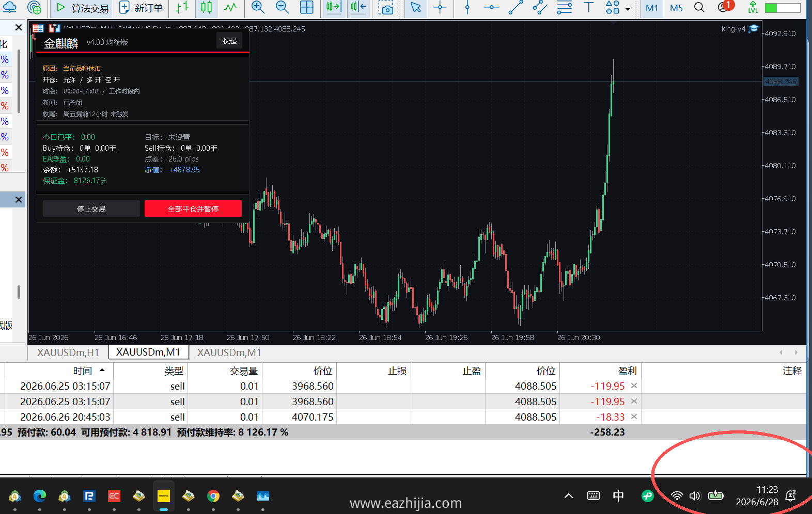812x514 pixels.
Task: Click the chart's one-click trading panel icon
Action: 38,28
